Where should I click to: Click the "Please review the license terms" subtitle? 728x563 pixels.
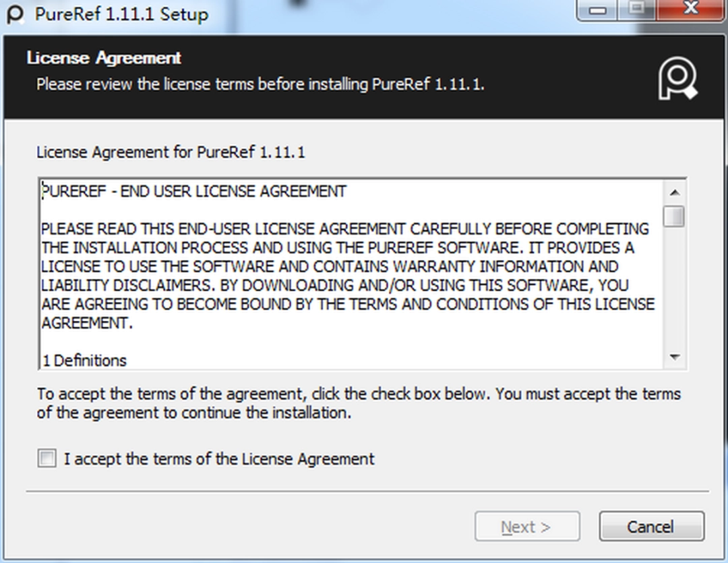(x=260, y=85)
